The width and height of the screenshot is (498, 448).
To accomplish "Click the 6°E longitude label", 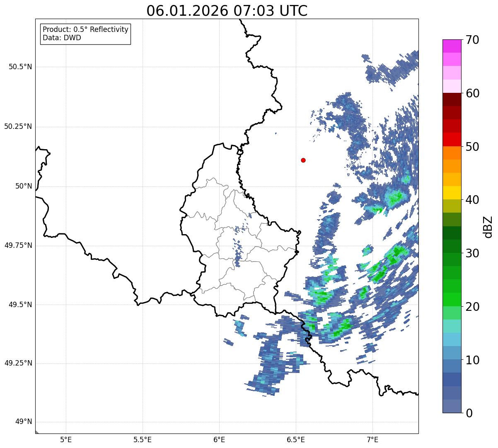I will pos(219,439).
